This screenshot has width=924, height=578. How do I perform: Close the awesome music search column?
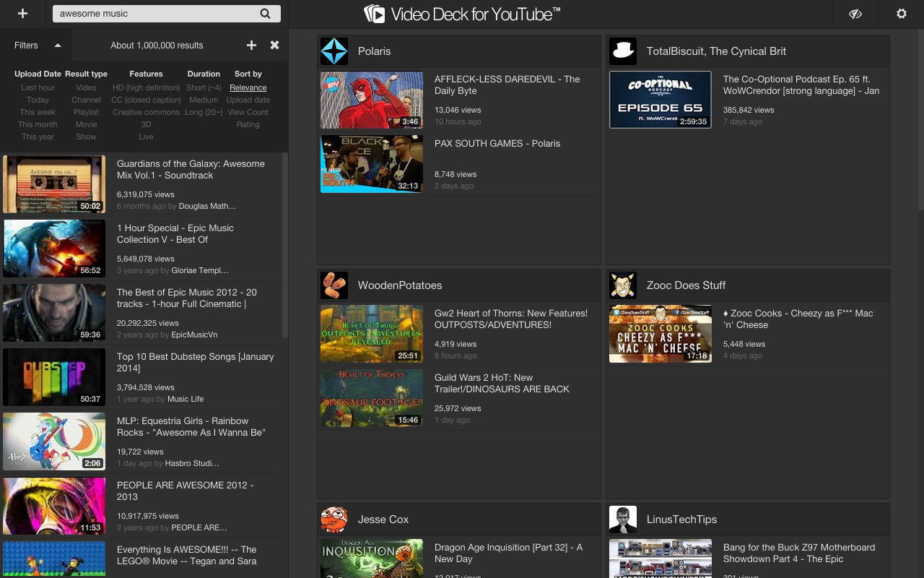coord(274,45)
